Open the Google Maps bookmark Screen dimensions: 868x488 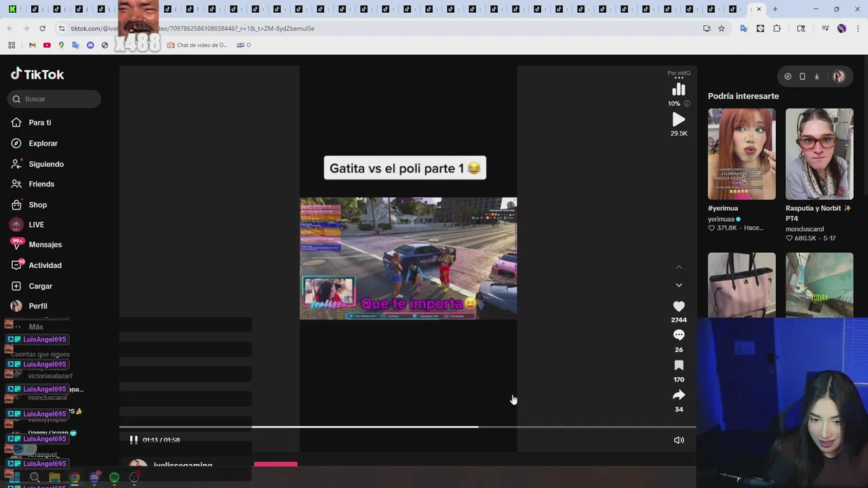[x=61, y=45]
